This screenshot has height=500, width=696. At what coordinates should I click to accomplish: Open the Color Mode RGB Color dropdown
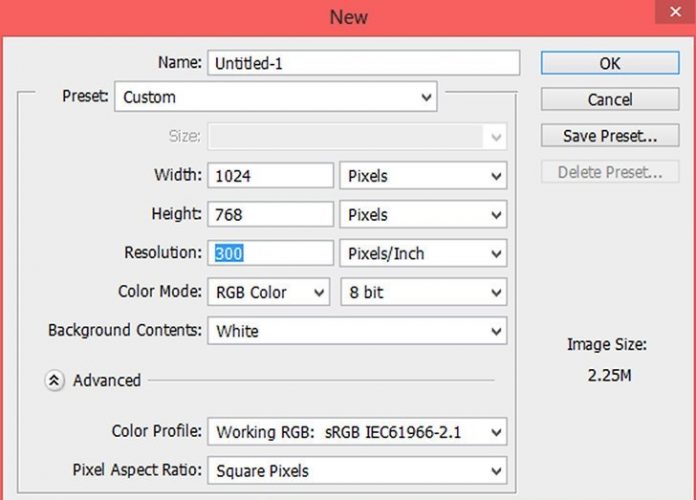[268, 293]
